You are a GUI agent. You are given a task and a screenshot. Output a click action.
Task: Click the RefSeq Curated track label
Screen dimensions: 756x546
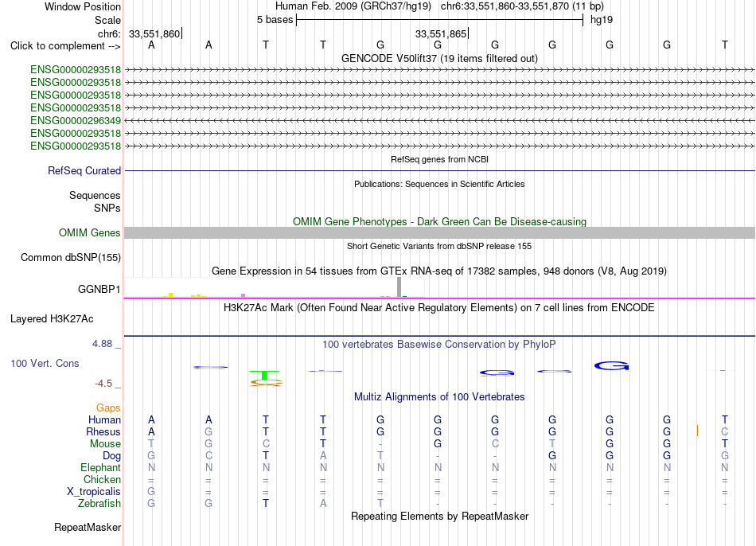click(x=84, y=171)
